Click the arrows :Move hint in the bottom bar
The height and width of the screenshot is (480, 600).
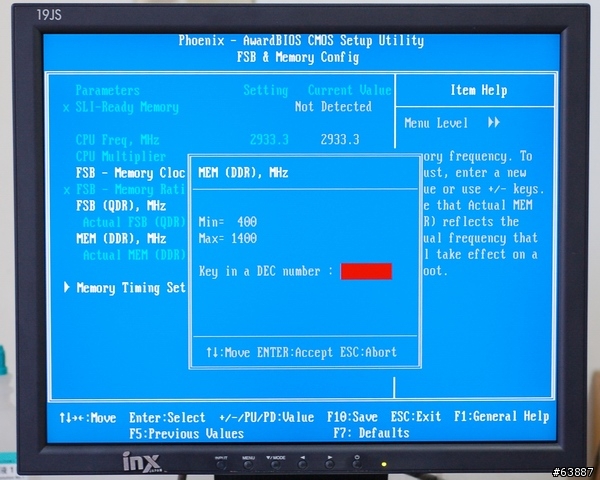pyautogui.click(x=88, y=418)
